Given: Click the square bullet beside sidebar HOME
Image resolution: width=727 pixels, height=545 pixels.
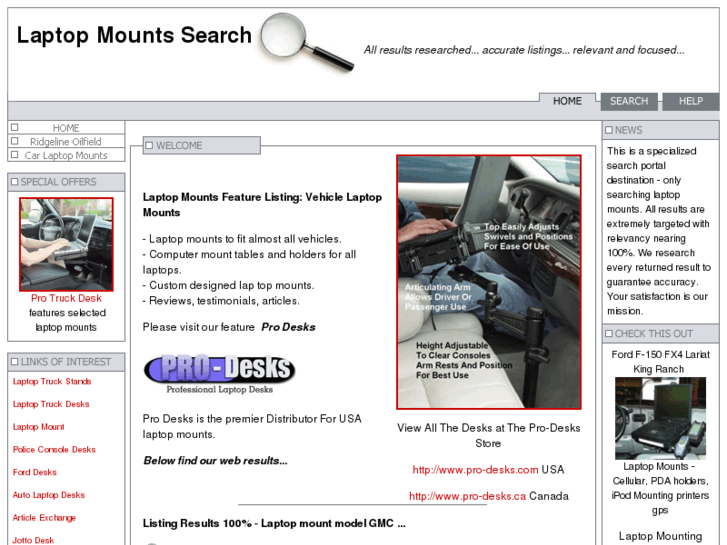Looking at the screenshot, I should click(15, 127).
